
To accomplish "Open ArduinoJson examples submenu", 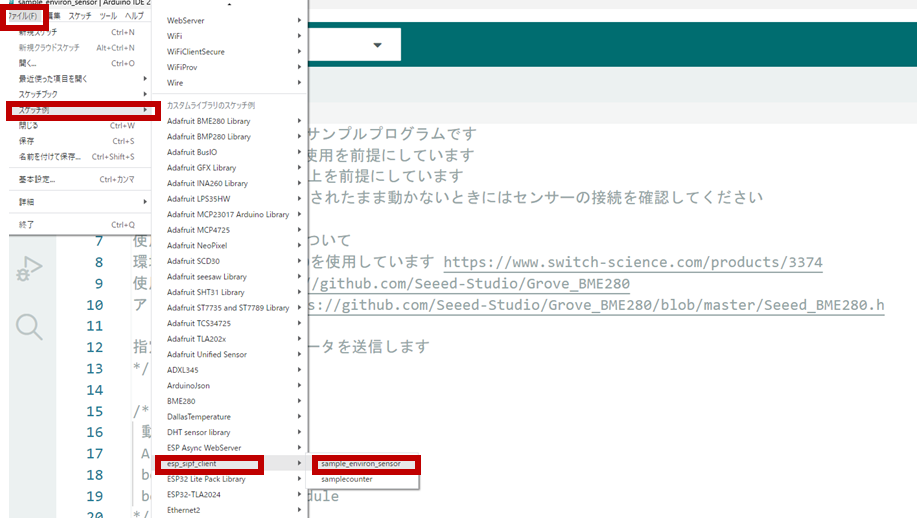I will pos(230,386).
